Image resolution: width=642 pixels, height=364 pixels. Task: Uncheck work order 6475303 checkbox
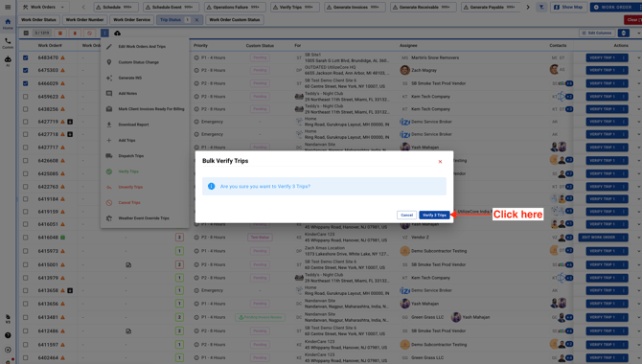pyautogui.click(x=25, y=71)
